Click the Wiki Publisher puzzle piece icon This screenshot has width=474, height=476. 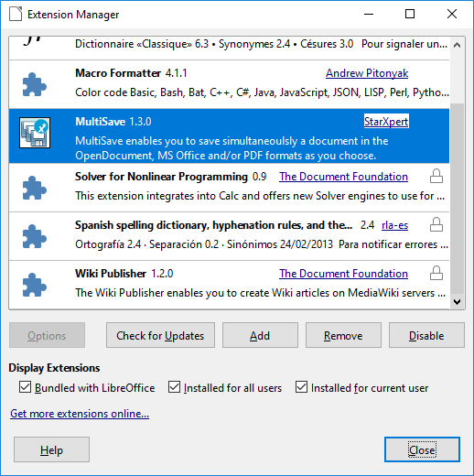(x=35, y=285)
